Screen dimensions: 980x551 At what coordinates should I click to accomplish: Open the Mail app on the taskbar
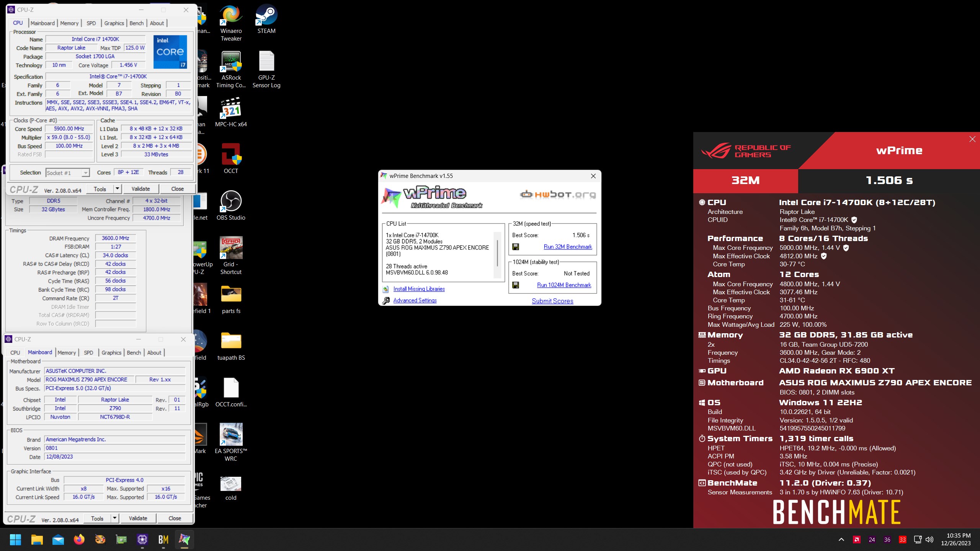(58, 540)
